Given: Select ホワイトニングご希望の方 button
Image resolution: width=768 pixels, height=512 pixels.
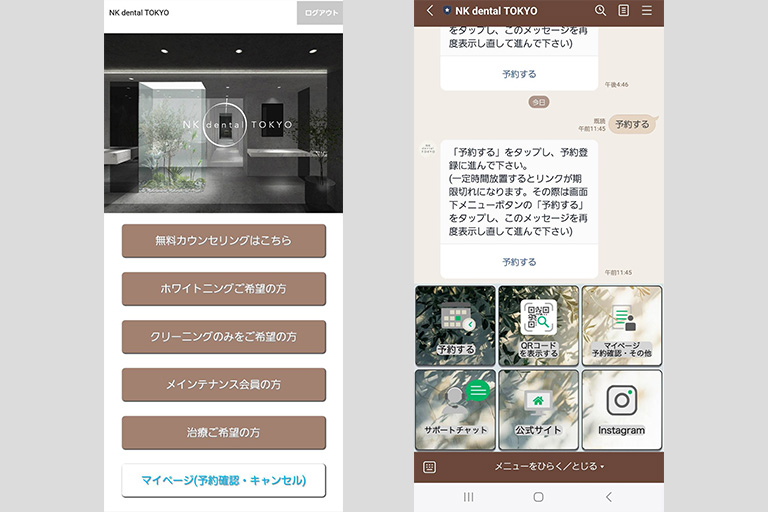Looking at the screenshot, I should click(224, 289).
